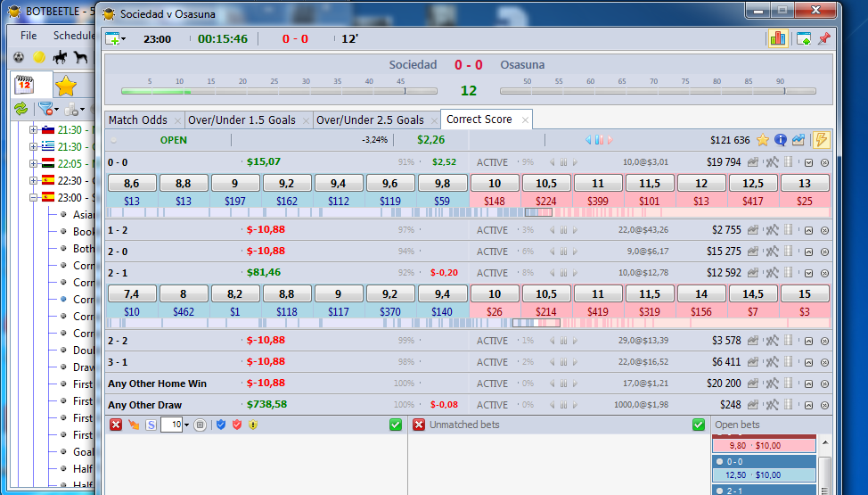Click the first-half match timeline progress bar
Viewport: 868px width, 495px height.
(x=279, y=91)
